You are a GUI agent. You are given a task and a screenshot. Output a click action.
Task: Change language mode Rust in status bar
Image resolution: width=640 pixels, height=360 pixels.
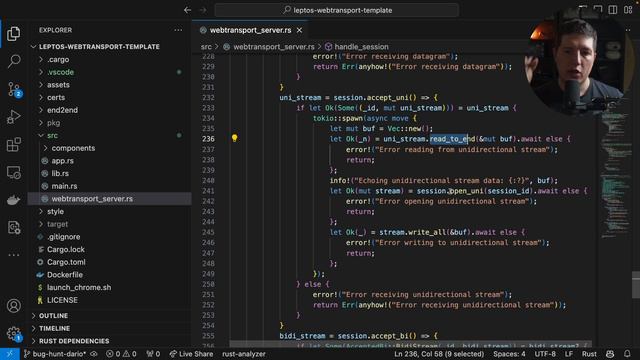click(x=589, y=354)
